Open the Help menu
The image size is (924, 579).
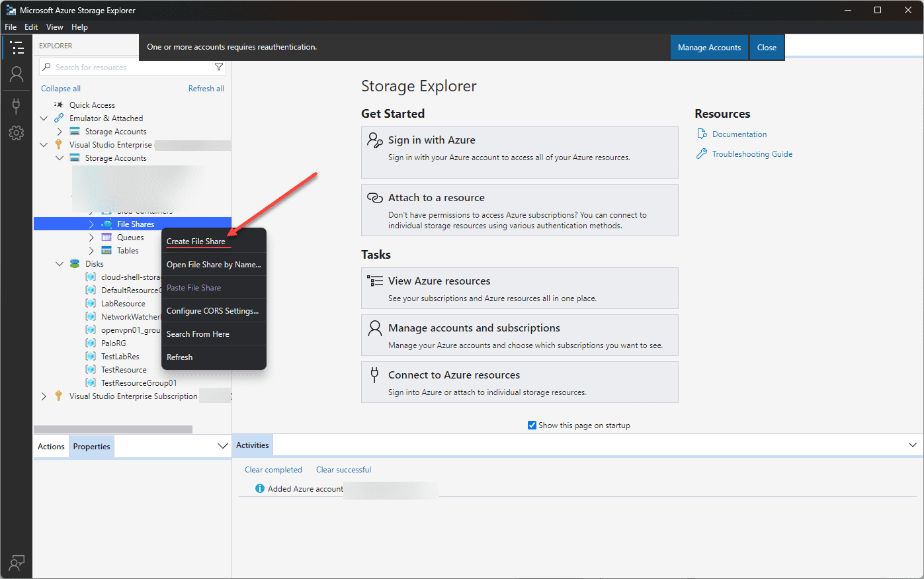[x=79, y=27]
